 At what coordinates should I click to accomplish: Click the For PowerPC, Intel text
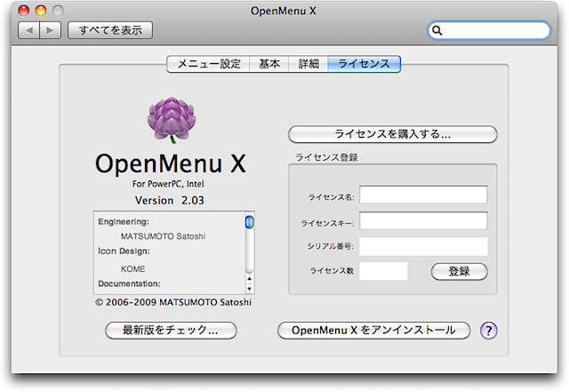168,184
